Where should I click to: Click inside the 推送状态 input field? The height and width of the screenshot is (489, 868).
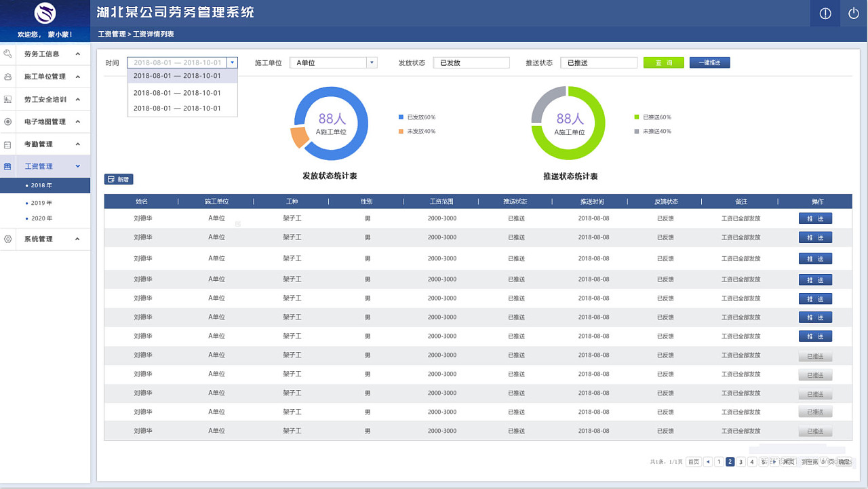pos(599,62)
